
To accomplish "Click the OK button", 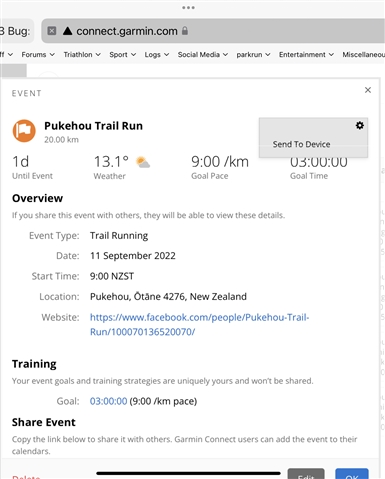I will click(x=352, y=474).
